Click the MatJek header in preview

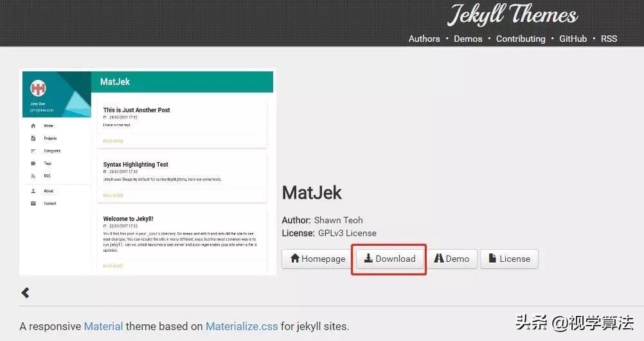pyautogui.click(x=115, y=82)
